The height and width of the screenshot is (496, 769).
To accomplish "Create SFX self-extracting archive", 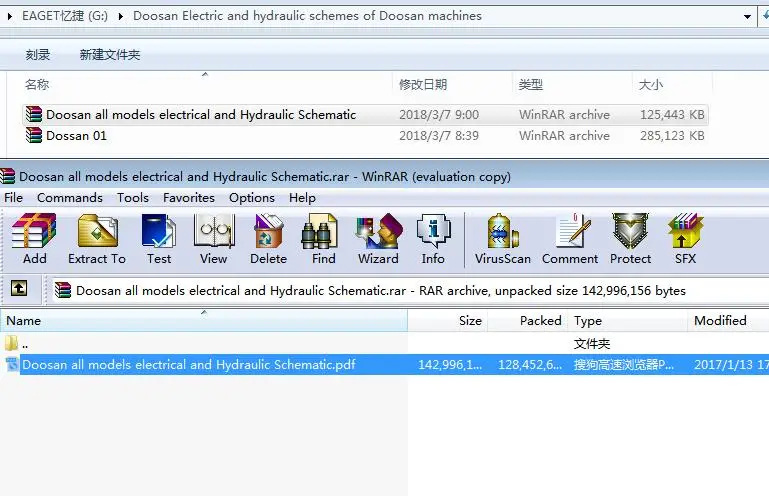I will [686, 239].
